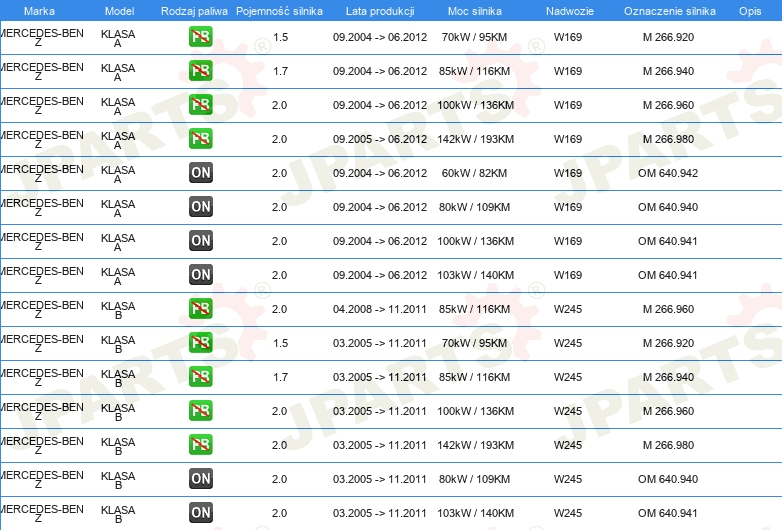Select OM 640.941 in the W245 row
782x530 pixels.
point(668,513)
